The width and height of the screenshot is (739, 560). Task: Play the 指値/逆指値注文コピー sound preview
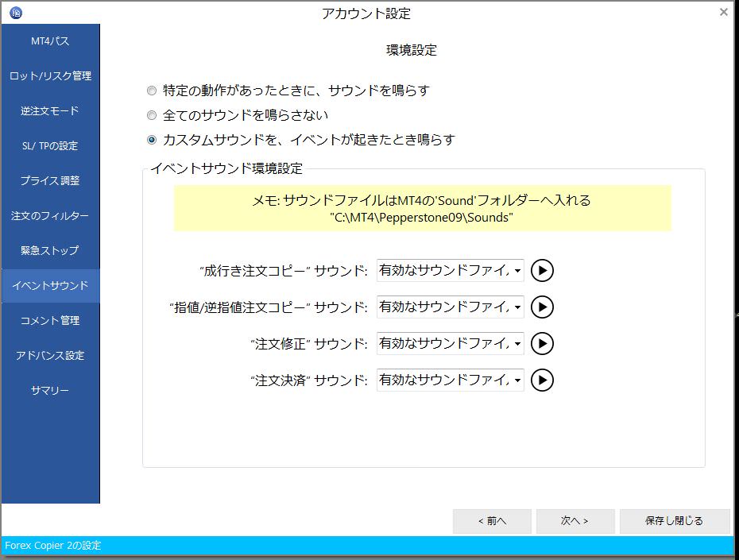pos(542,307)
